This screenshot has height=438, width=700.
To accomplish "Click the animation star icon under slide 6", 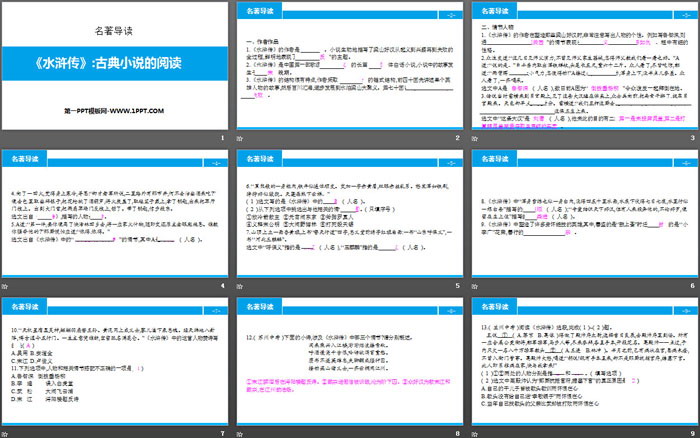I will [x=475, y=286].
